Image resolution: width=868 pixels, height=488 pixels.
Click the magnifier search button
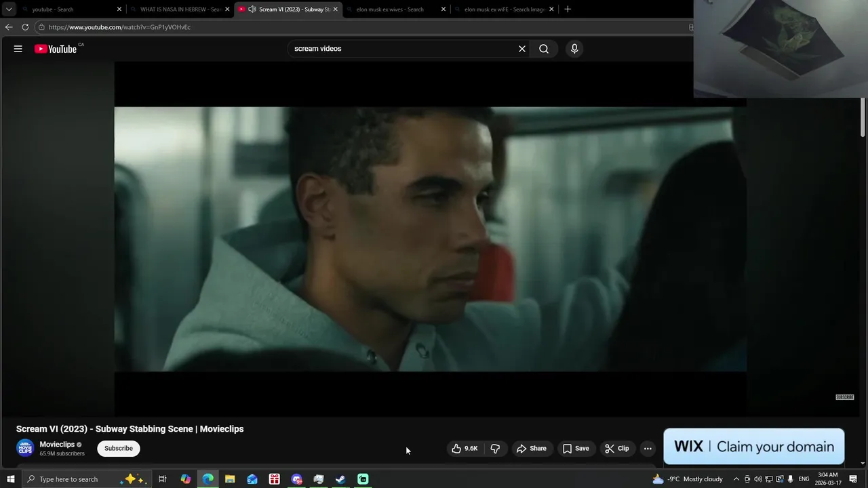point(544,49)
